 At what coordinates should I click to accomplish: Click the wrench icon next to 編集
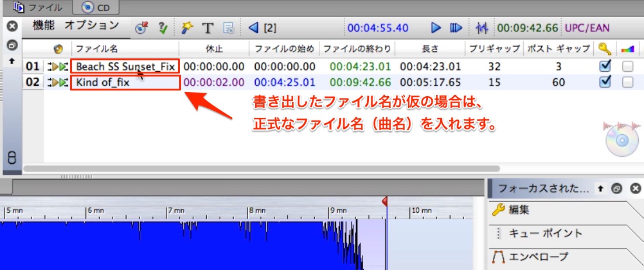click(498, 210)
